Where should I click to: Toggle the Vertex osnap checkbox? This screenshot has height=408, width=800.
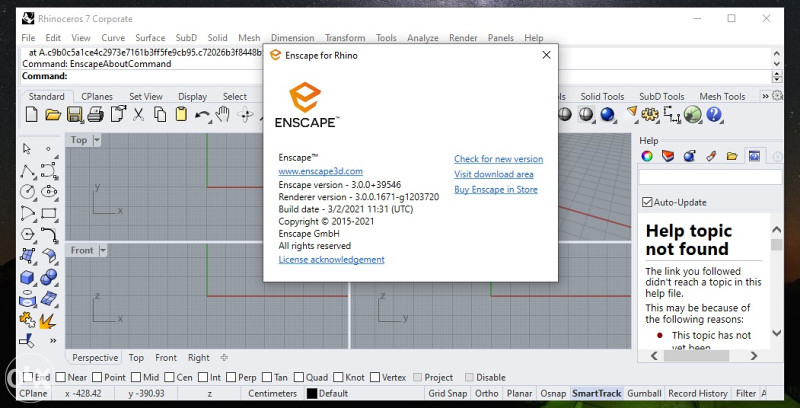375,377
